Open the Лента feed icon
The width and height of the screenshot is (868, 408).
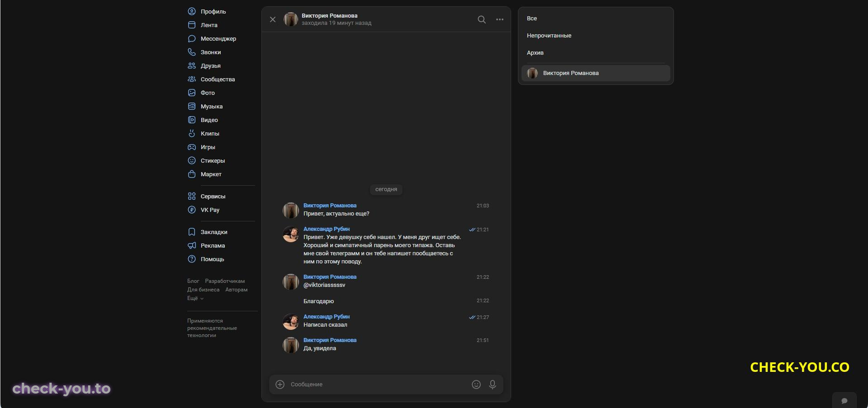[x=192, y=25]
